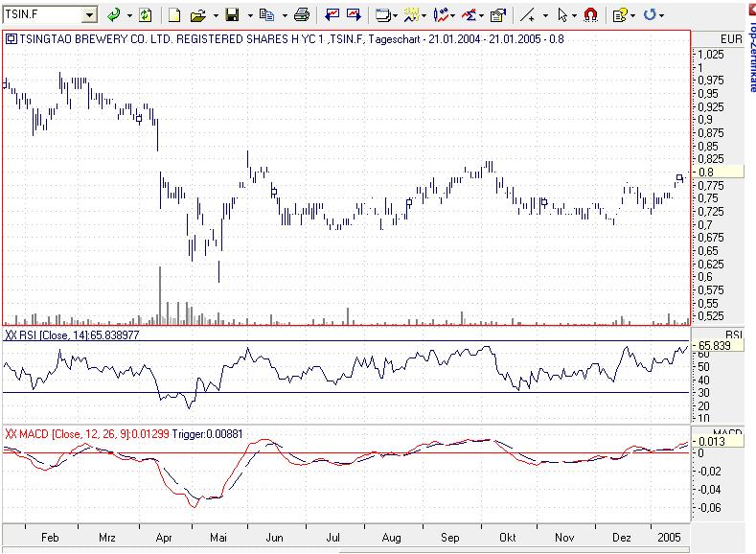Expand the time period dropdown arrow

point(424,15)
